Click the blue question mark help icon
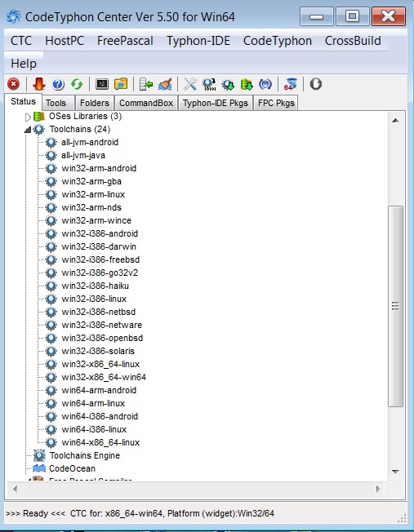The image size is (414, 532). click(58, 84)
